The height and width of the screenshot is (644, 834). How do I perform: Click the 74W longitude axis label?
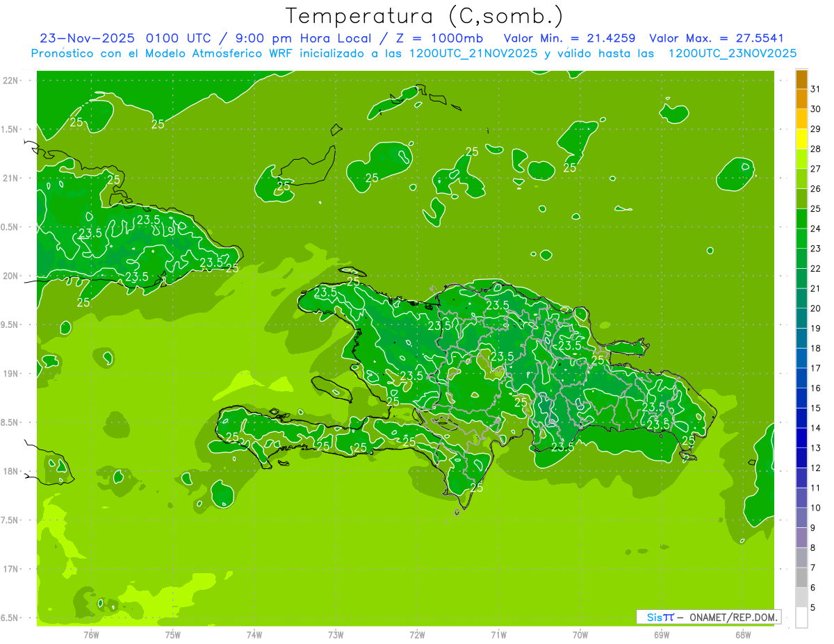tap(254, 635)
